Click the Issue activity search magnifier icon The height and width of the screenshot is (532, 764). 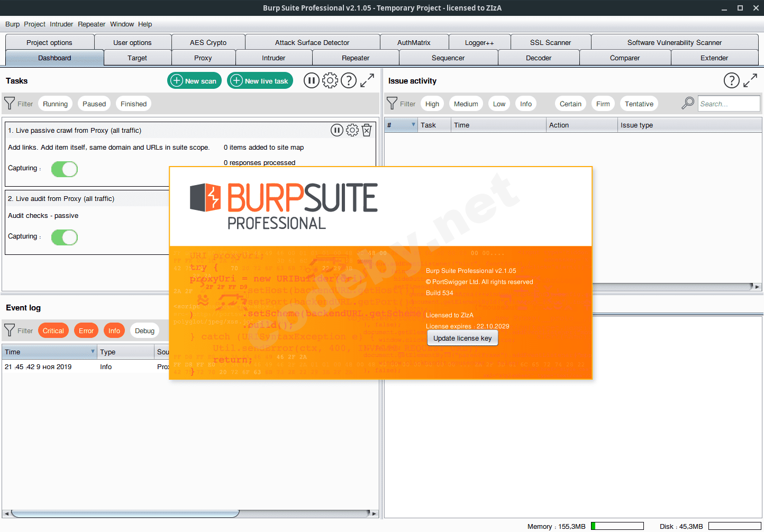pyautogui.click(x=688, y=103)
